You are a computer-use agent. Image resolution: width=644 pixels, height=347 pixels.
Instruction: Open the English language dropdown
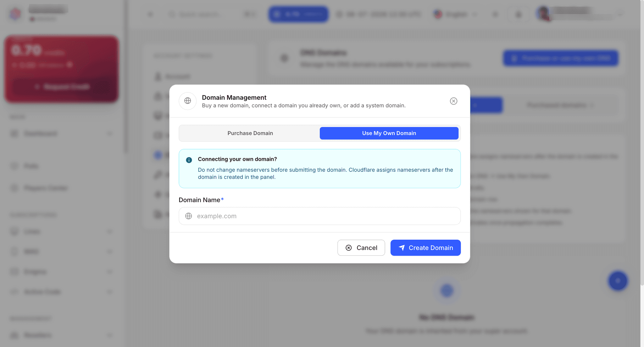pos(455,14)
